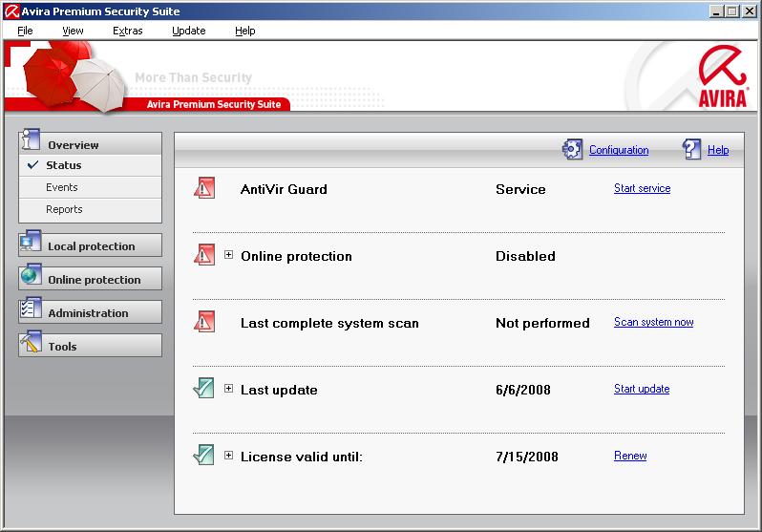Expand the Online protection status row
762x532 pixels.
(229, 255)
